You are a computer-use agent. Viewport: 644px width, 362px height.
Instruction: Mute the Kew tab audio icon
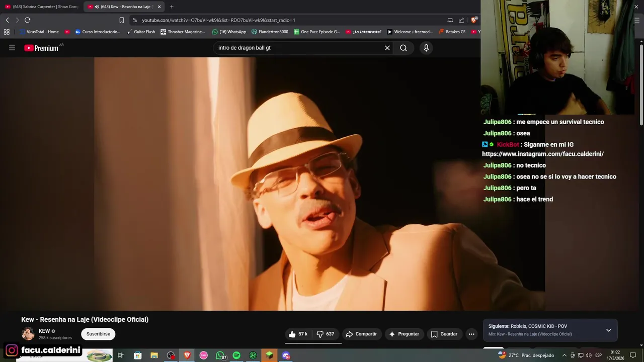[97, 7]
